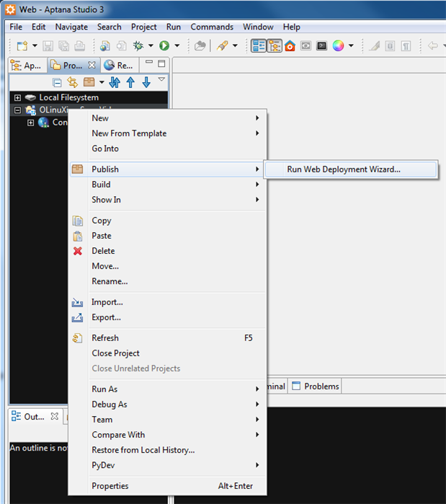Close the Project Explorer tab

pyautogui.click(x=92, y=65)
